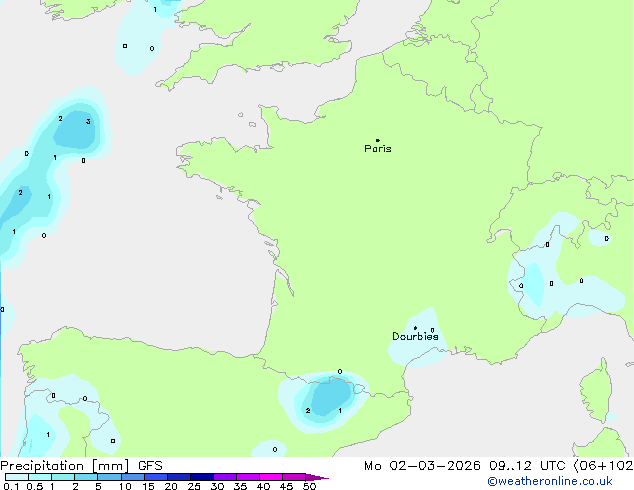Image resolution: width=634 pixels, height=490 pixels.
Task: Click the above-50 mm arrow legend tip
Action: (317, 477)
